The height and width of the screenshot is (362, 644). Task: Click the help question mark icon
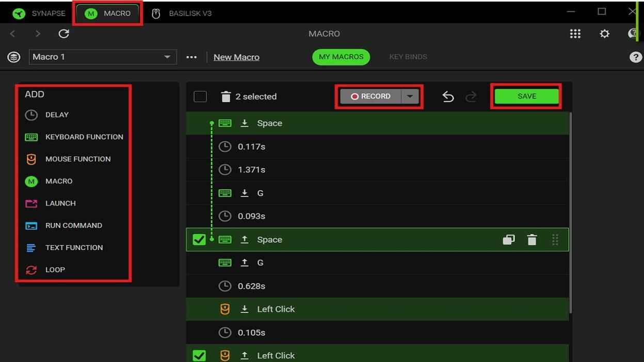click(x=636, y=57)
